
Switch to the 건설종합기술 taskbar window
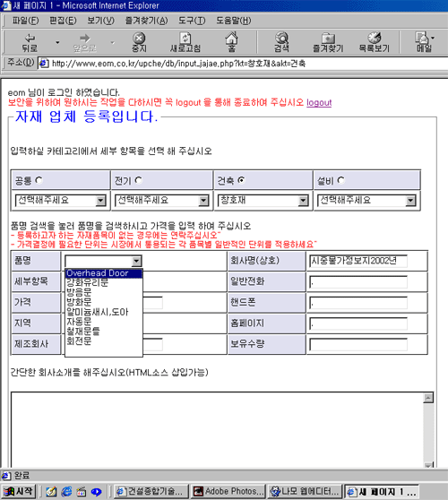tap(151, 491)
